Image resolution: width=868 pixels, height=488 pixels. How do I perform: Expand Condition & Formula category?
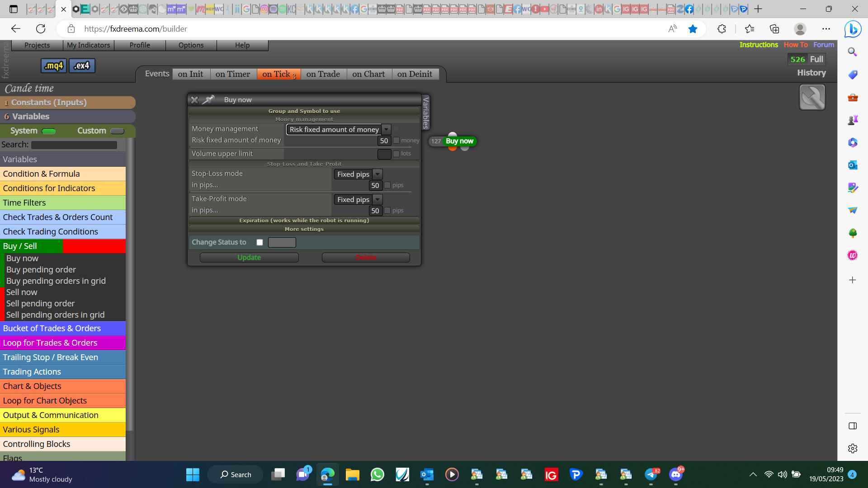tap(63, 174)
